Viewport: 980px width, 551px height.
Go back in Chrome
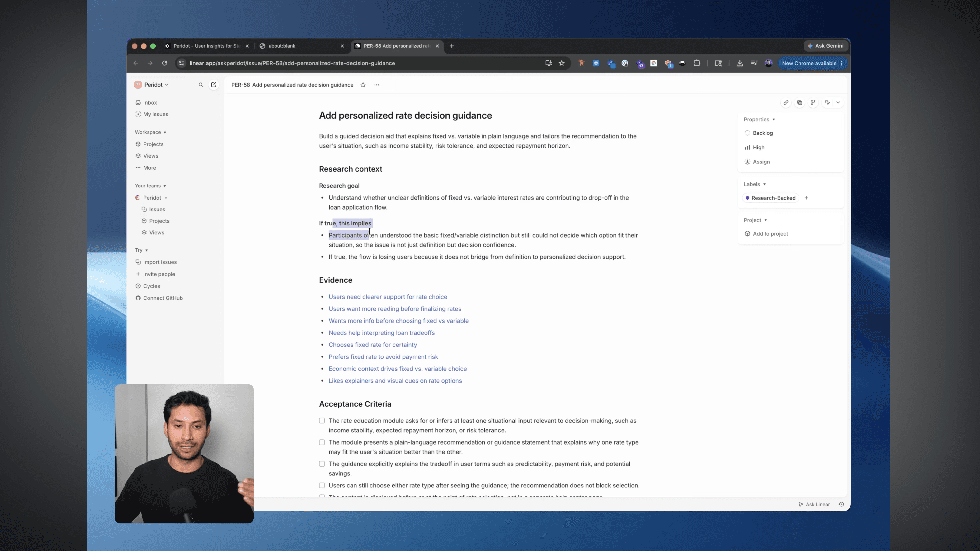pos(136,63)
